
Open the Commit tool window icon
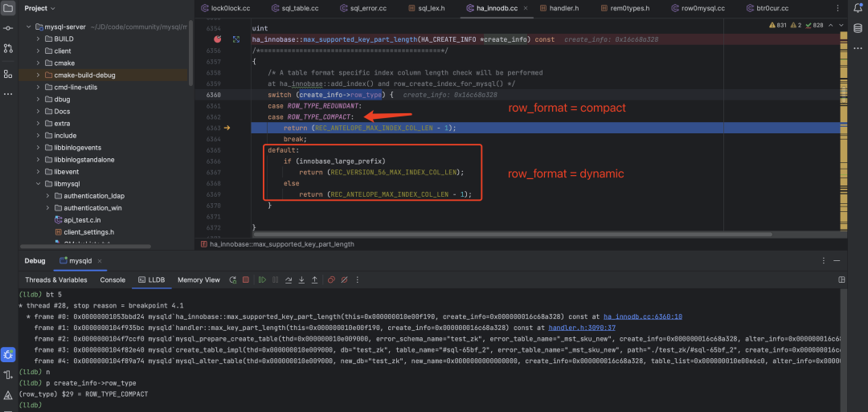click(8, 28)
